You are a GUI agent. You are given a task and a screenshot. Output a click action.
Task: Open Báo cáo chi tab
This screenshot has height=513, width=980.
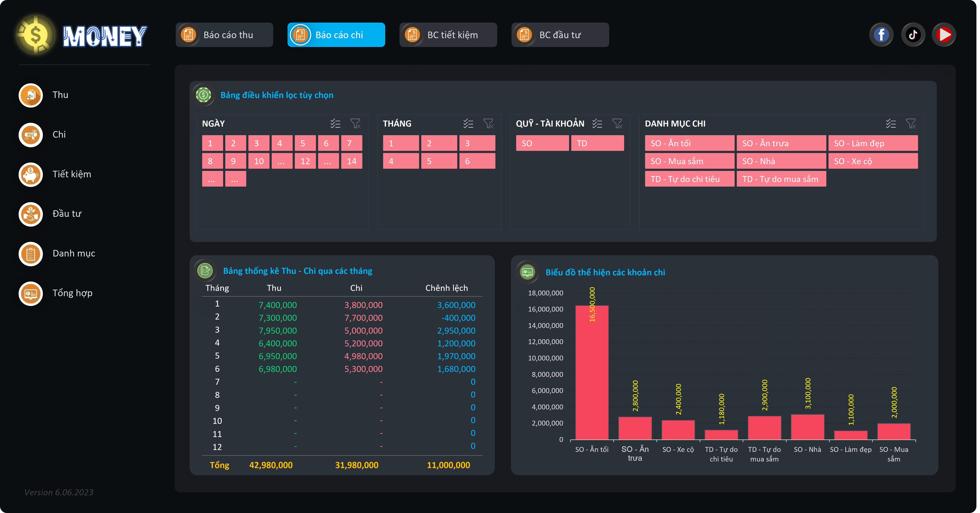pyautogui.click(x=336, y=35)
